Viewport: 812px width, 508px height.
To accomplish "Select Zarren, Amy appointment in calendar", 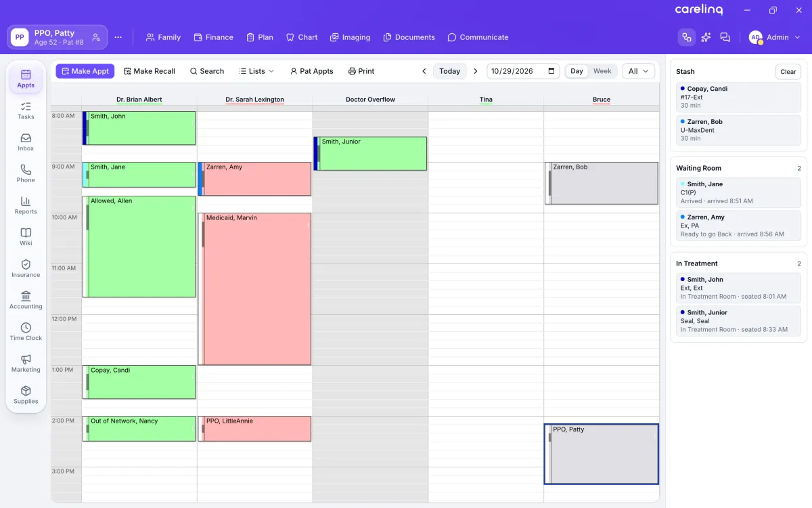I will click(x=254, y=179).
